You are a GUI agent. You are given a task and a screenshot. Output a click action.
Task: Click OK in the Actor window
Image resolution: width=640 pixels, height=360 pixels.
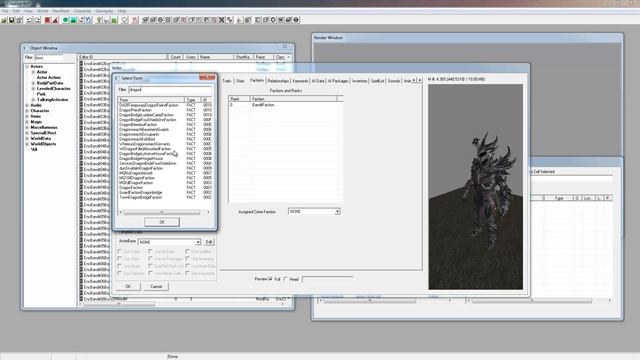pos(128,287)
